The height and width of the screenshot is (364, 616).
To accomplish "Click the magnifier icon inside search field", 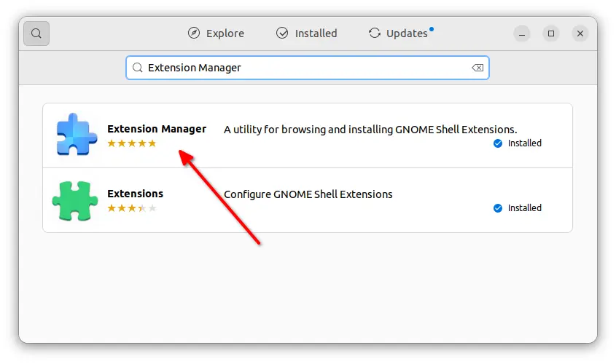I will (x=138, y=68).
